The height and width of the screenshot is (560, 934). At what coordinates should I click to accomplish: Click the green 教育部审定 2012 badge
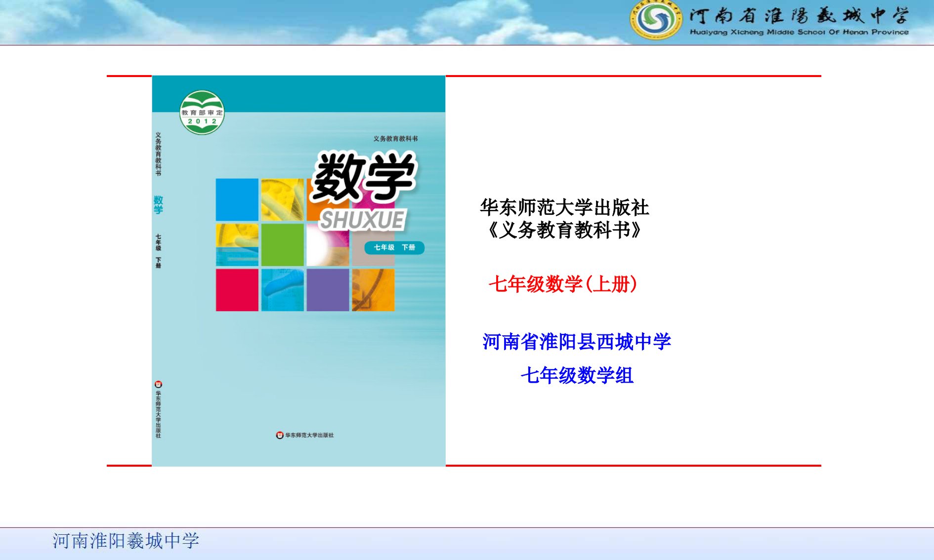coord(202,113)
